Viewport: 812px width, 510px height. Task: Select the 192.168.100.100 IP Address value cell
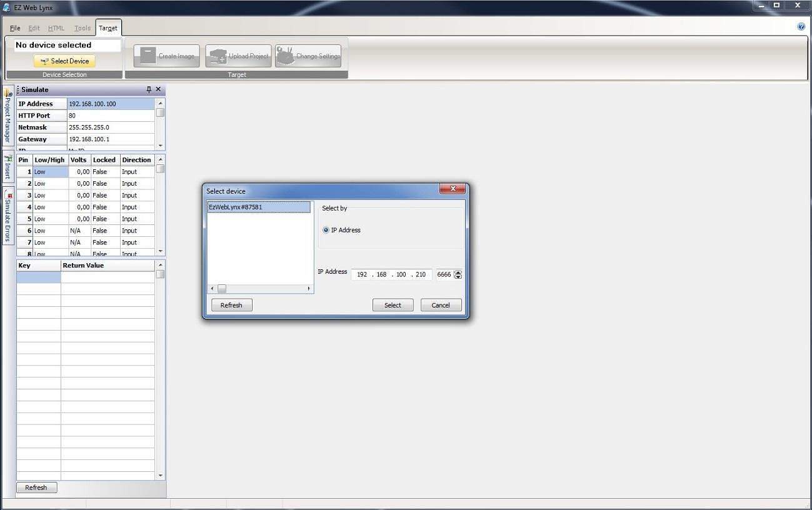click(111, 104)
